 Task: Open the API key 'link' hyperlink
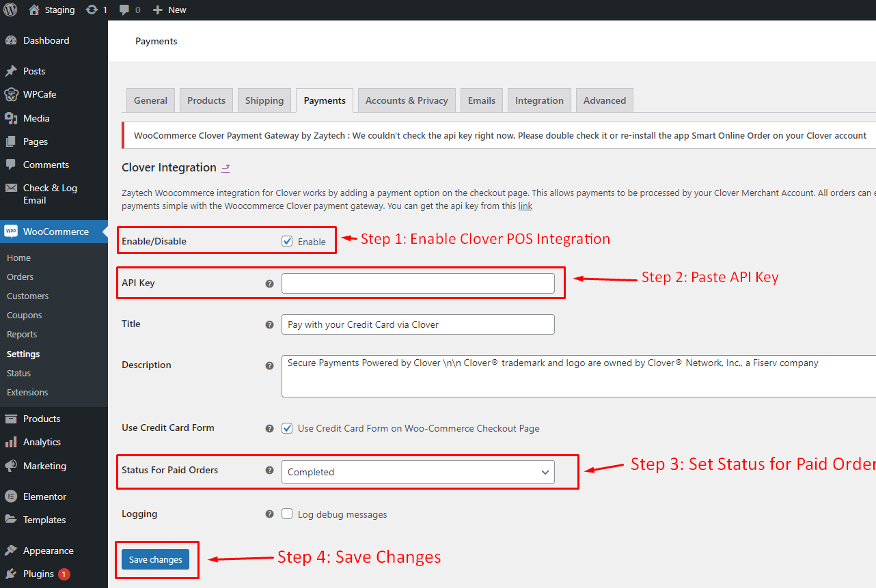525,206
